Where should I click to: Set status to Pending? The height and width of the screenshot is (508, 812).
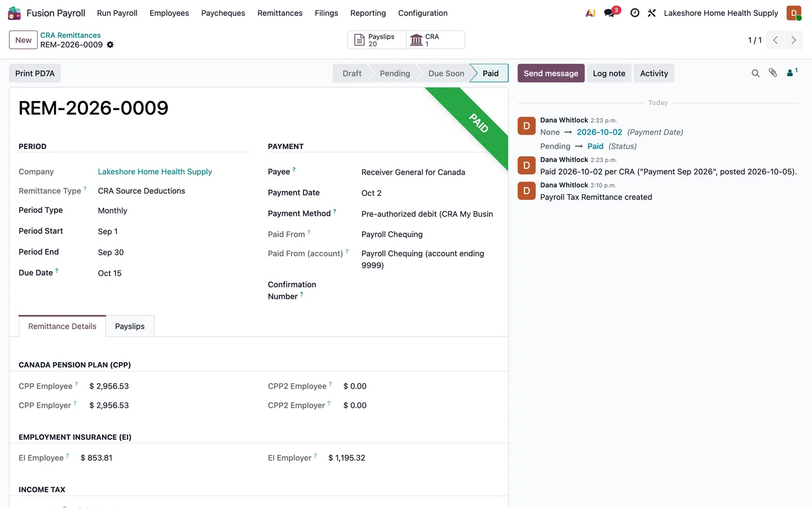tap(395, 73)
